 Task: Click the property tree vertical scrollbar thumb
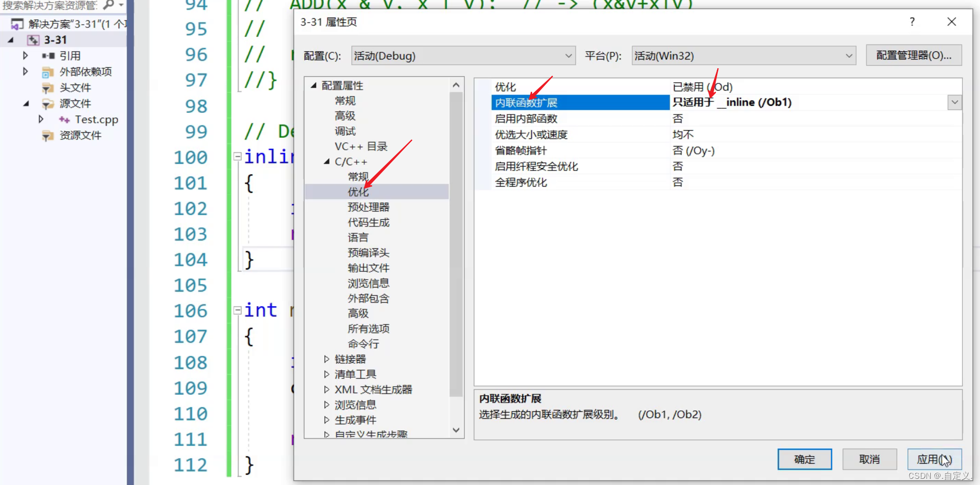coord(456,245)
